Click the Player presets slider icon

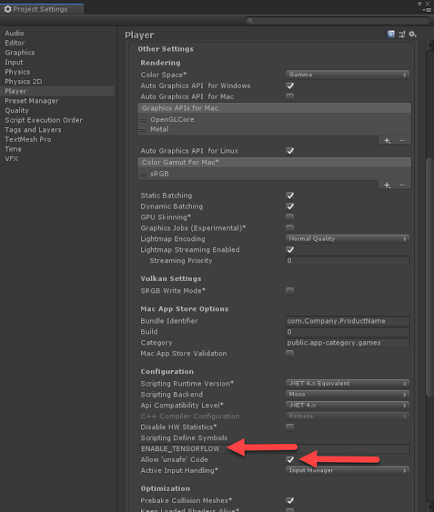click(x=402, y=34)
